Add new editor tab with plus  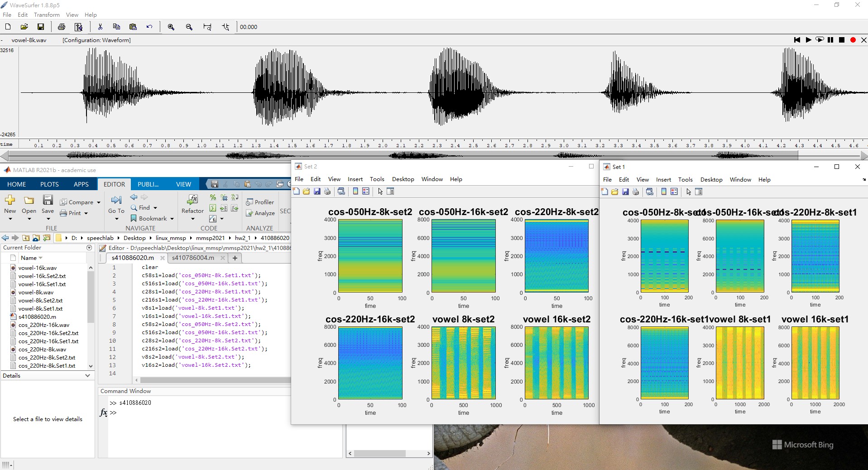pyautogui.click(x=235, y=258)
